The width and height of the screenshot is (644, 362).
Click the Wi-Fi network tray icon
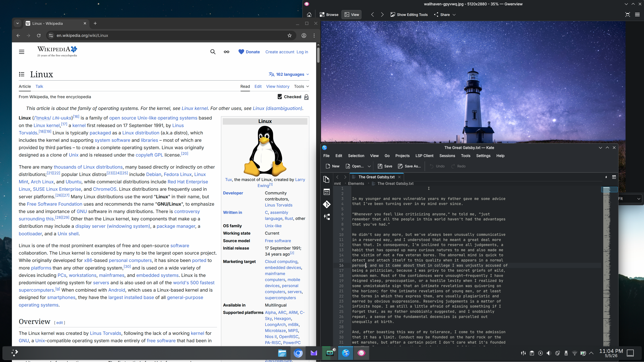point(575,353)
